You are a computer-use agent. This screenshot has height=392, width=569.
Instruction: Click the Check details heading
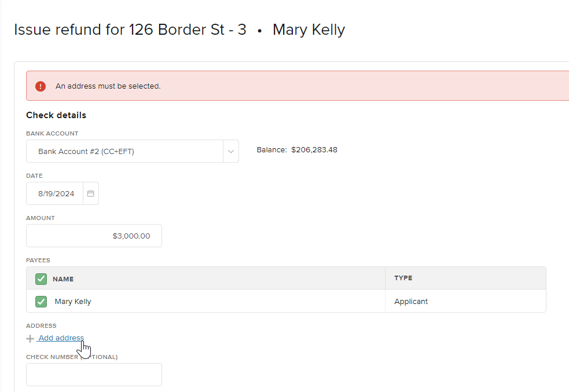pyautogui.click(x=56, y=115)
